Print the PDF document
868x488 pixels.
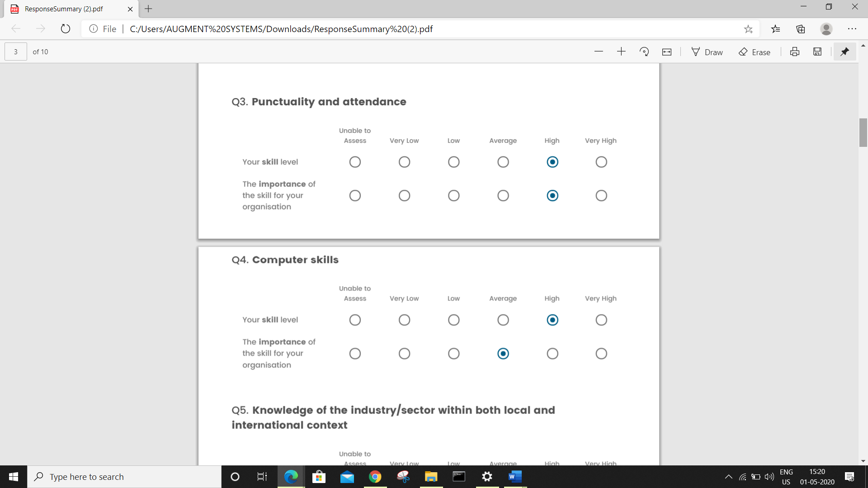795,52
